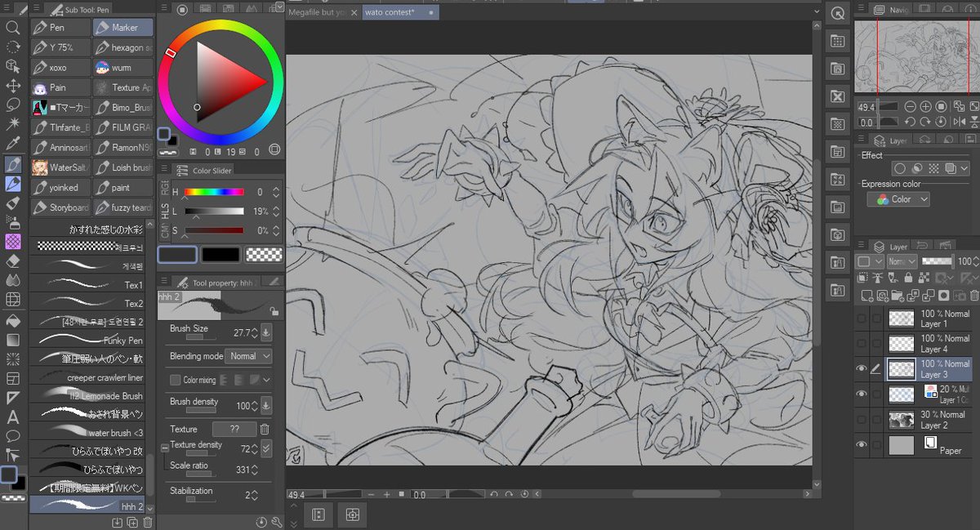Click the Texture ?? selection button
This screenshot has width=980, height=530.
[234, 429]
